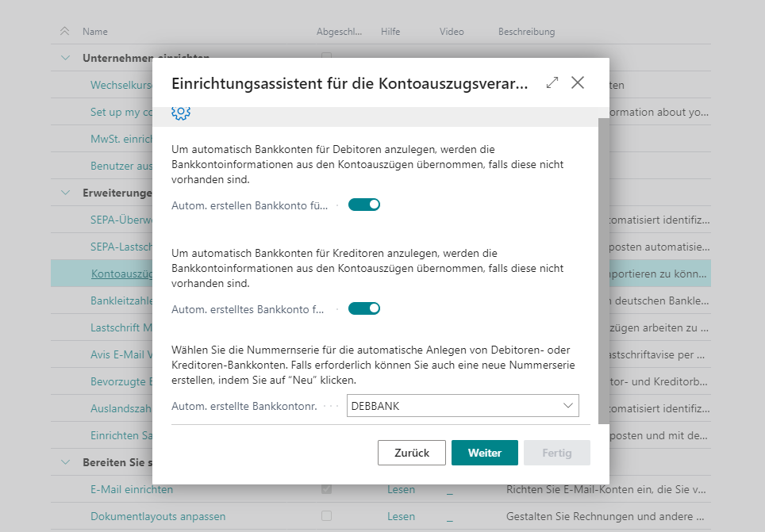Collapse the Unternehmen einrichten group
This screenshot has width=765, height=532.
pos(65,58)
